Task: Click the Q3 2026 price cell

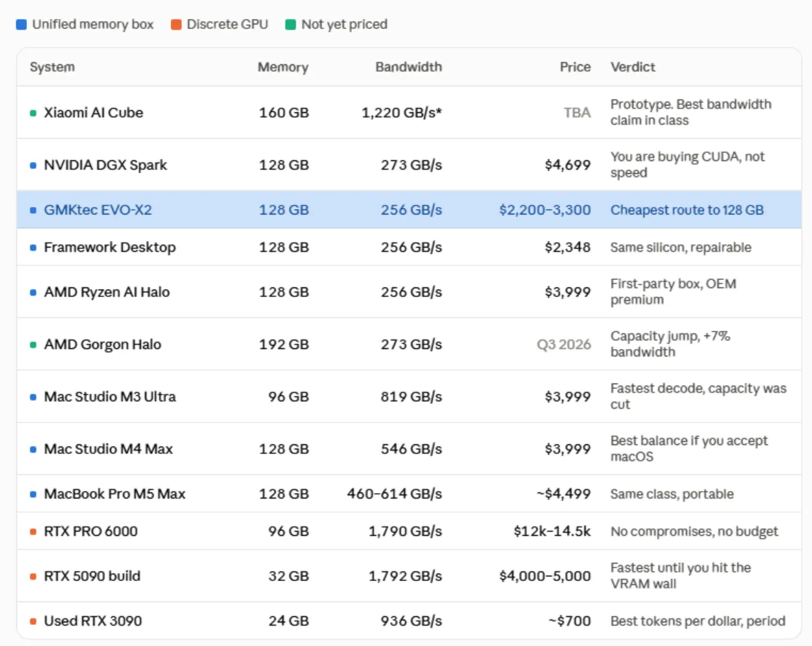Action: (564, 344)
